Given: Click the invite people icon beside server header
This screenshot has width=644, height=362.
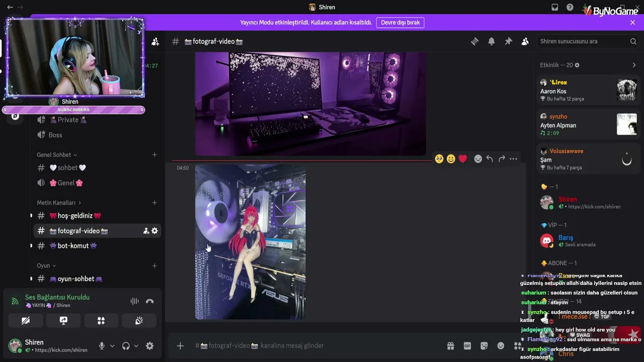Looking at the screenshot, I should pyautogui.click(x=155, y=42).
